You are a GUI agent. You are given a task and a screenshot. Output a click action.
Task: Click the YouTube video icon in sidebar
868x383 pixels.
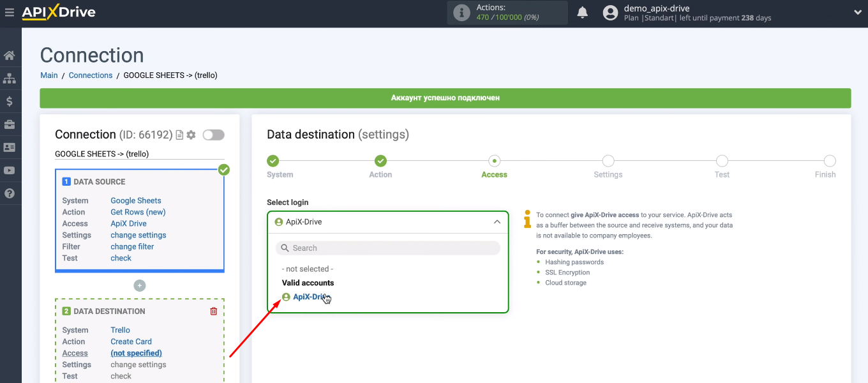point(10,170)
